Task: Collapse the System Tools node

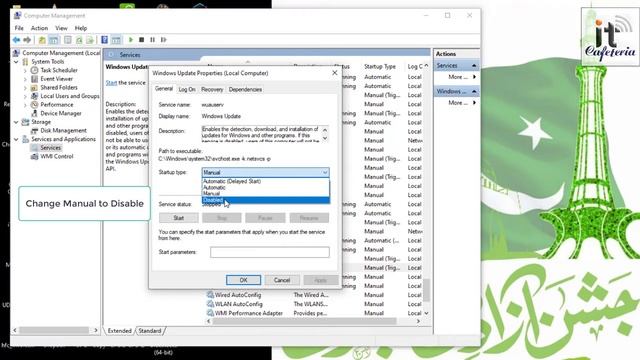Action: [16, 62]
